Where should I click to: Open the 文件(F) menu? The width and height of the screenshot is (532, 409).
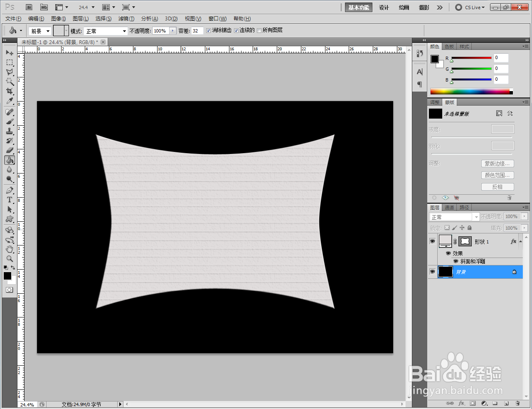(13, 19)
